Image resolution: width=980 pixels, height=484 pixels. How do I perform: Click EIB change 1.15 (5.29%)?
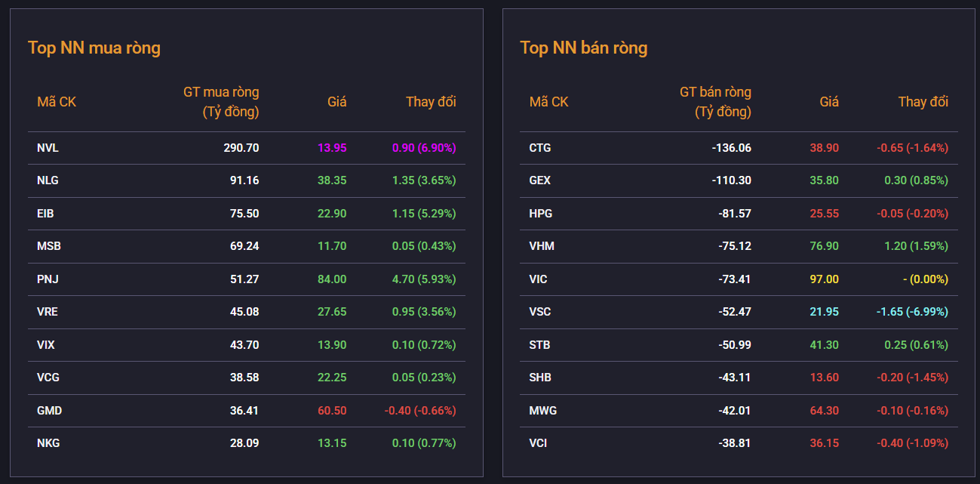tap(424, 214)
